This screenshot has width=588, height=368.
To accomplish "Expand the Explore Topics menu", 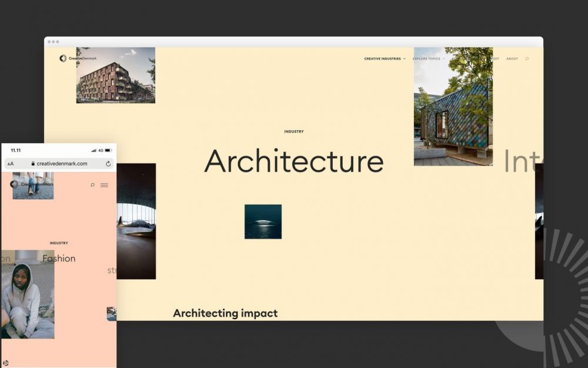I will pyautogui.click(x=429, y=58).
